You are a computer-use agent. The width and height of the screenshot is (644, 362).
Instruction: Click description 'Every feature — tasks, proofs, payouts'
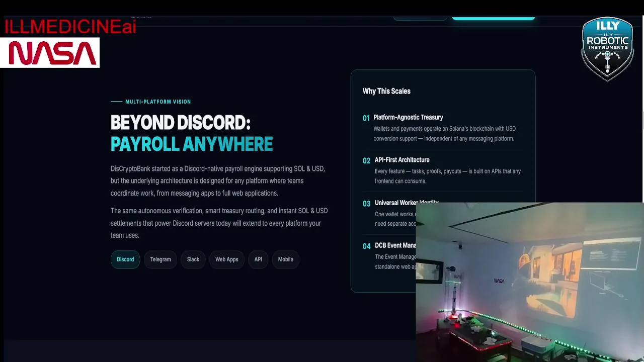click(x=448, y=176)
